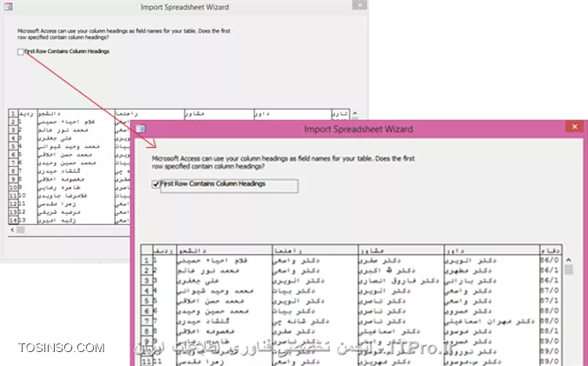Select row number 8 header in front preview grid
The image size is (588, 366).
click(147, 331)
